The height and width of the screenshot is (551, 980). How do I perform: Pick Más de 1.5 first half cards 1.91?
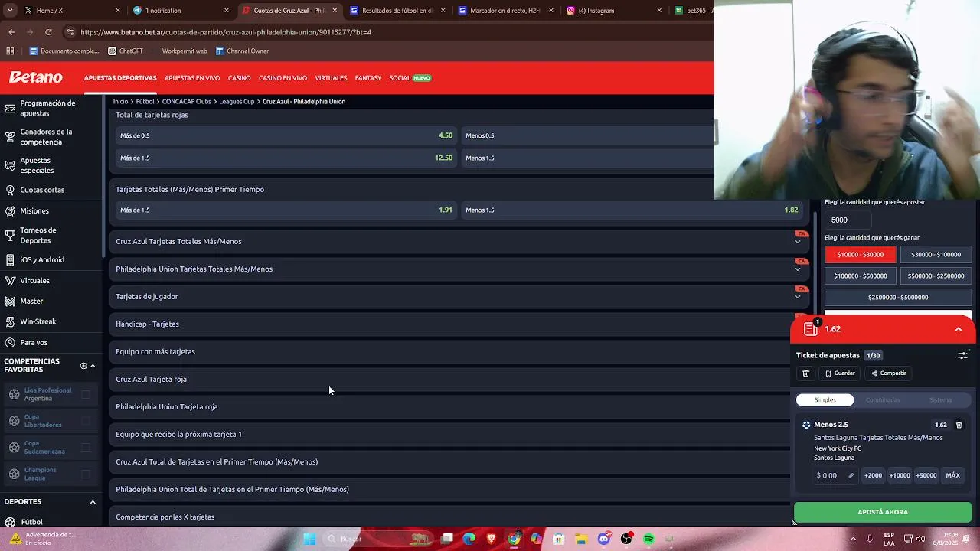click(286, 210)
